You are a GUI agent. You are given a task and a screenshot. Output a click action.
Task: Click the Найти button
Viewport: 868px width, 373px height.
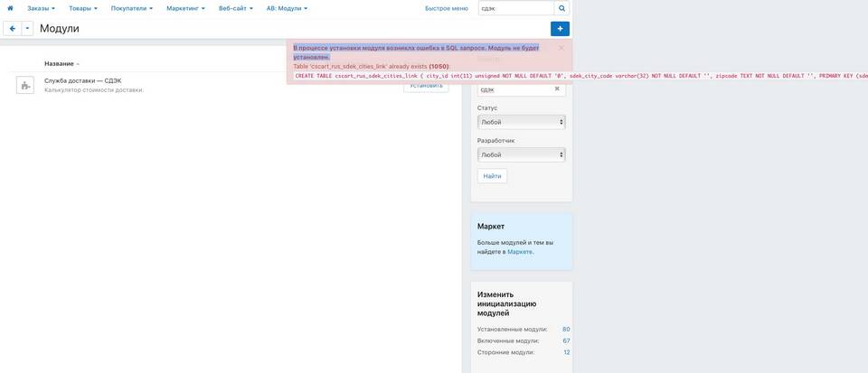point(492,176)
